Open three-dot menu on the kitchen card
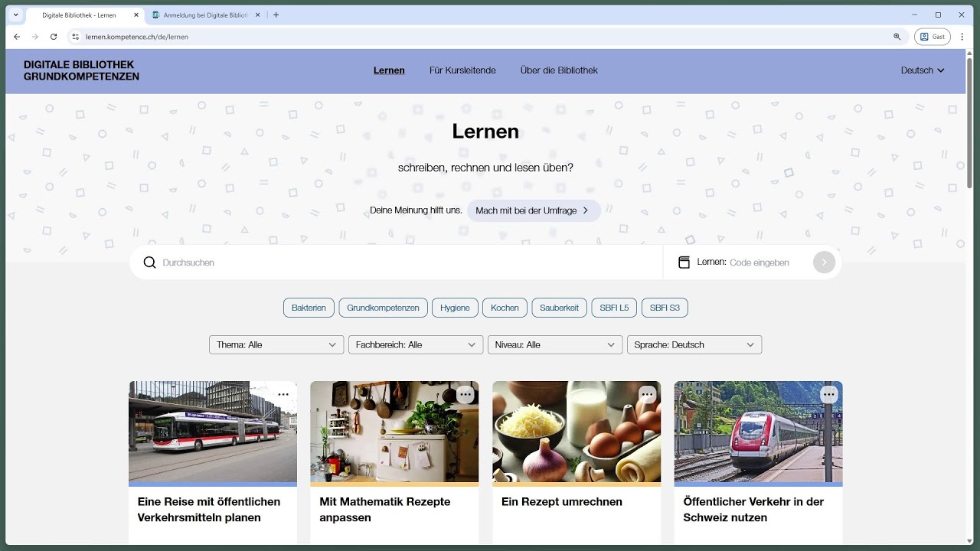 tap(465, 395)
